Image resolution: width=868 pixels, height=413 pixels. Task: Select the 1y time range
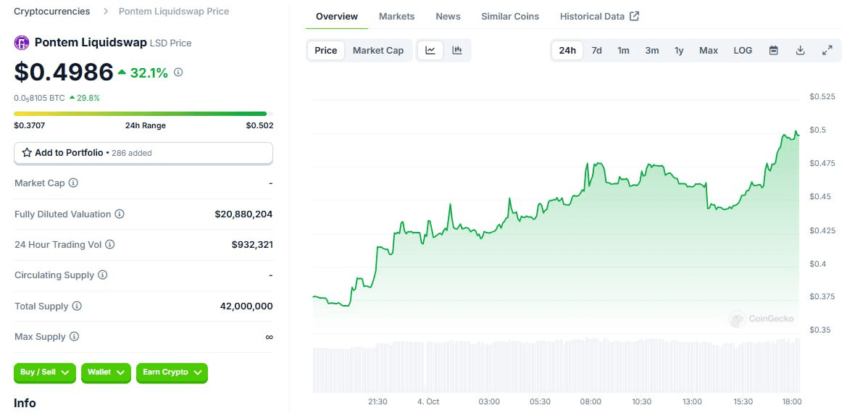pos(679,51)
